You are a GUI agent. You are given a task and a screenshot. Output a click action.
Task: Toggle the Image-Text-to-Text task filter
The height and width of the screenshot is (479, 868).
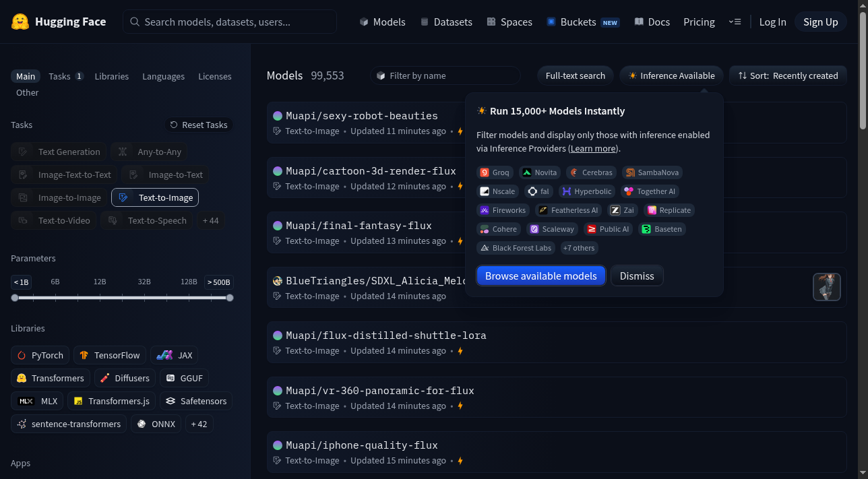(65, 174)
